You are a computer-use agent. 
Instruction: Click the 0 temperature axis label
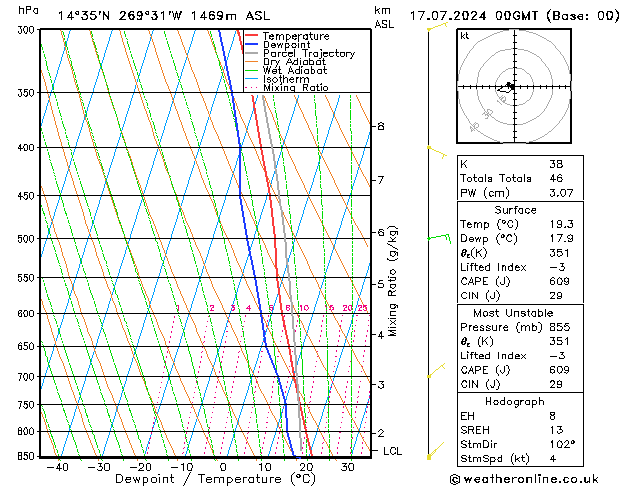pyautogui.click(x=223, y=467)
